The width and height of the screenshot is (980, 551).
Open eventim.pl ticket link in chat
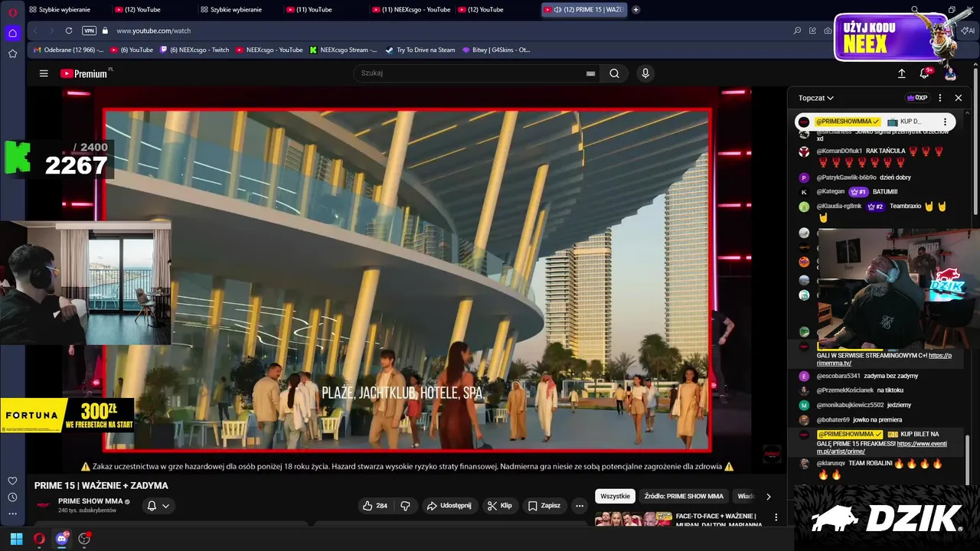[x=882, y=448]
